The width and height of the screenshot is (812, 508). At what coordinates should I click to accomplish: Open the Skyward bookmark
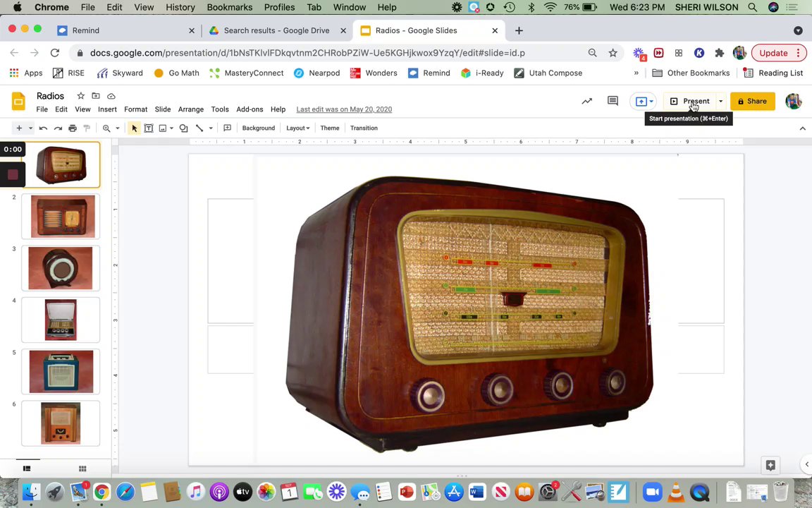pyautogui.click(x=120, y=73)
